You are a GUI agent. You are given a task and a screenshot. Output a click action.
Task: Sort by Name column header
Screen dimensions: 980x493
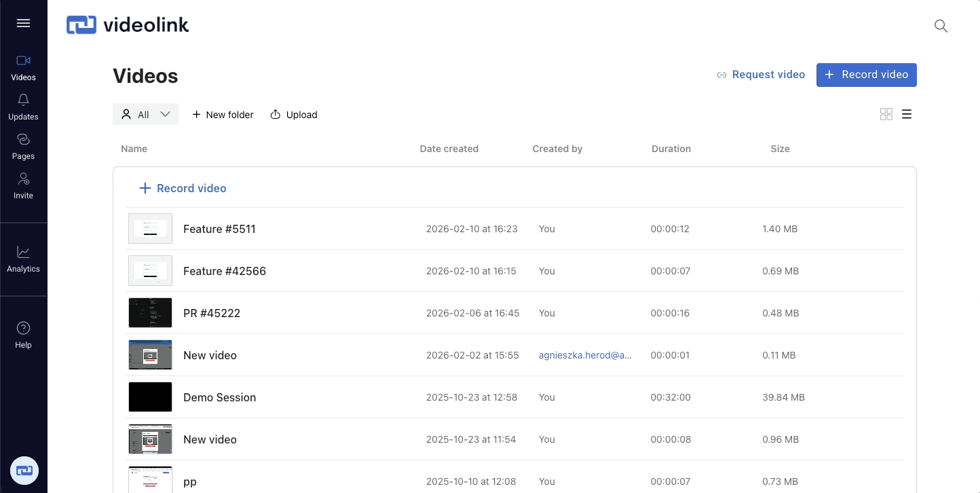134,149
